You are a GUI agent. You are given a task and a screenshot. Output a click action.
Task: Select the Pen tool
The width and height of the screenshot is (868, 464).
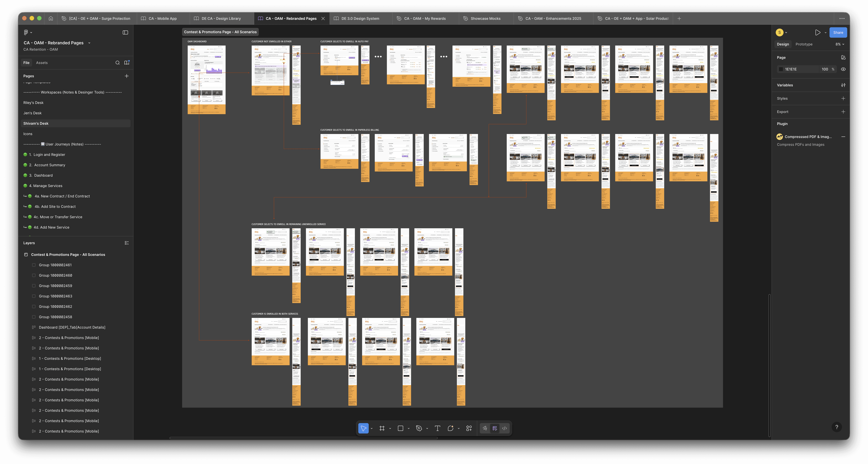pos(419,428)
